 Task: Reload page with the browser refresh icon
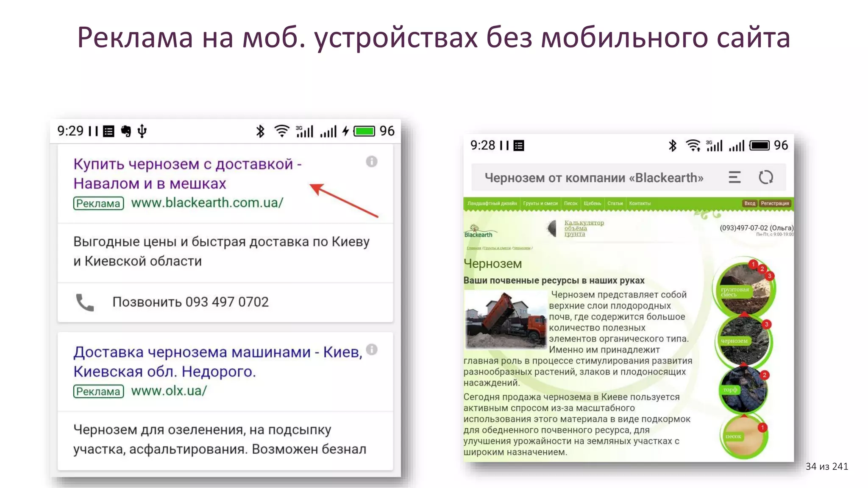click(766, 177)
